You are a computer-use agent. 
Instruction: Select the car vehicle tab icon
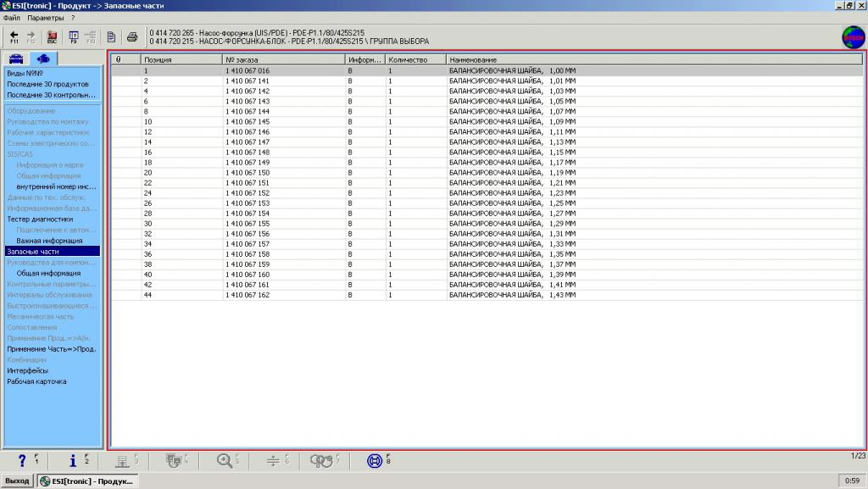coord(15,58)
